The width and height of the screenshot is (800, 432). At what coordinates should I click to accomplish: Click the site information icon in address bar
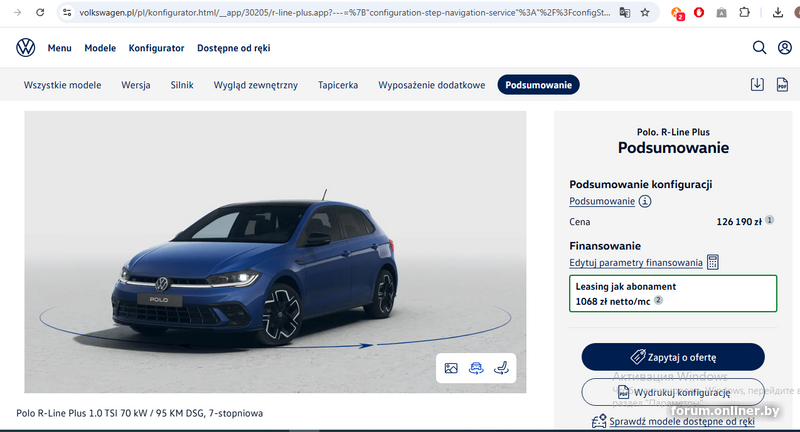point(67,12)
